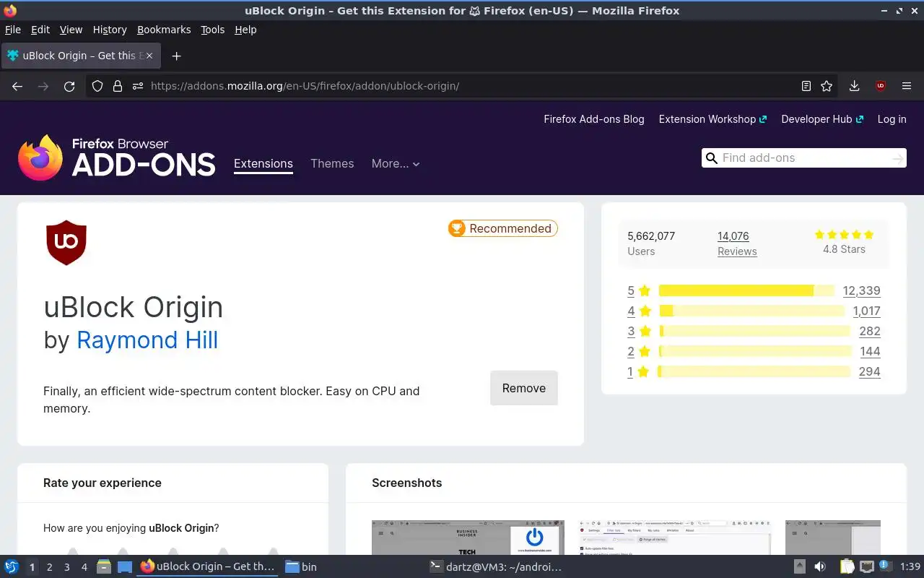Open the file manager taskbar launcher
Screen dimensions: 924x578
click(x=104, y=567)
